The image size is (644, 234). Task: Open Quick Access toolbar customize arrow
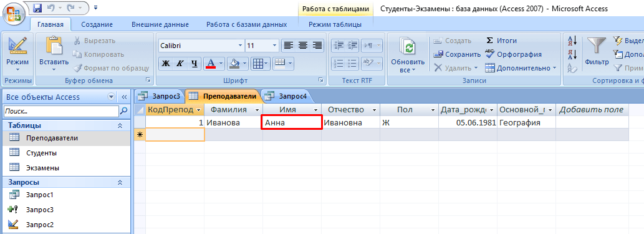[96, 7]
